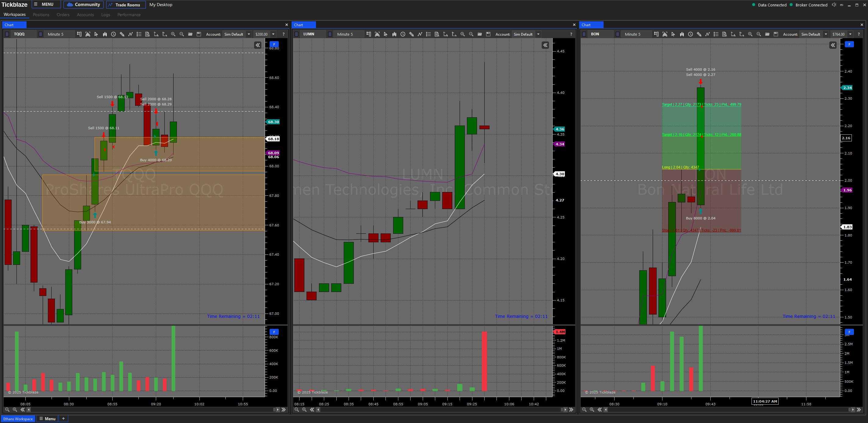
Task: Toggle the link square beside LUMN symbol
Action: pos(296,34)
